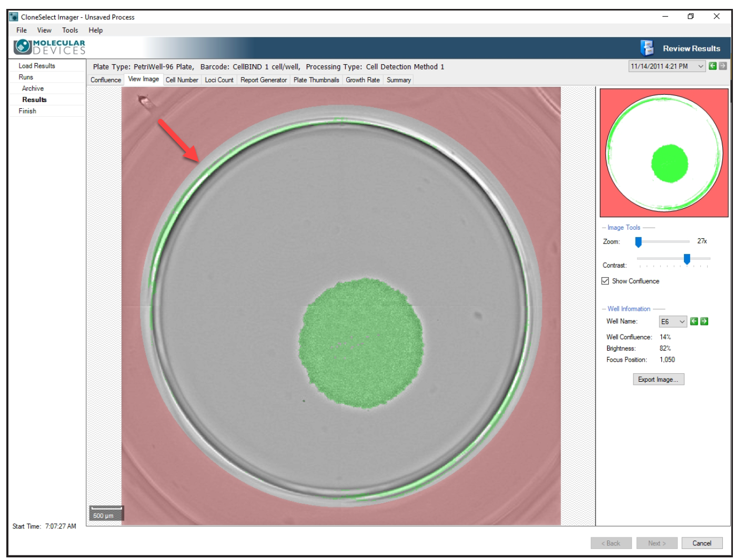This screenshot has width=735, height=560.
Task: Click the forward arrow beside the date selector
Action: [723, 66]
